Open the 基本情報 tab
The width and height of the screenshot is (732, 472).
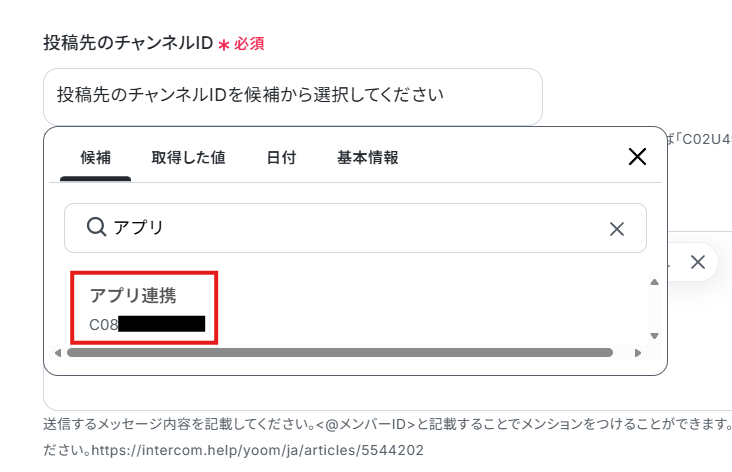pos(368,158)
